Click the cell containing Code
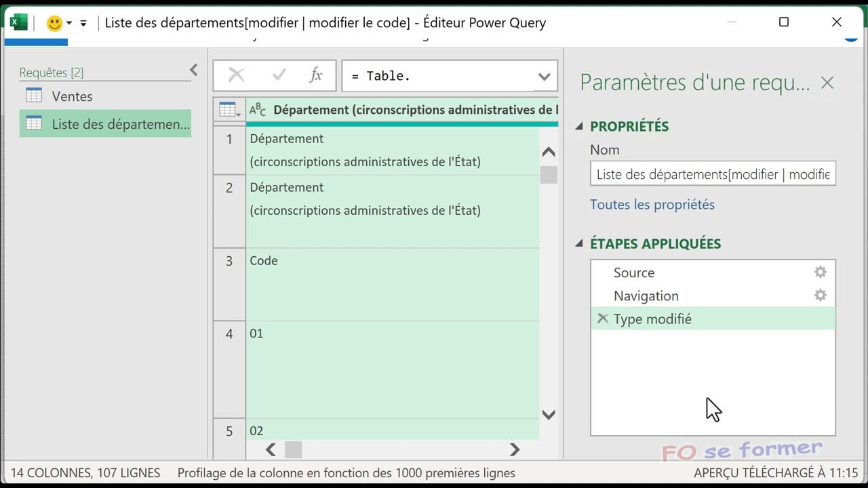 click(393, 285)
